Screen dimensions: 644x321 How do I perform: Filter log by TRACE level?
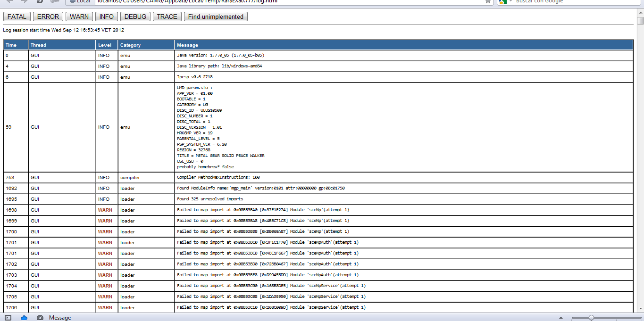[x=167, y=16]
